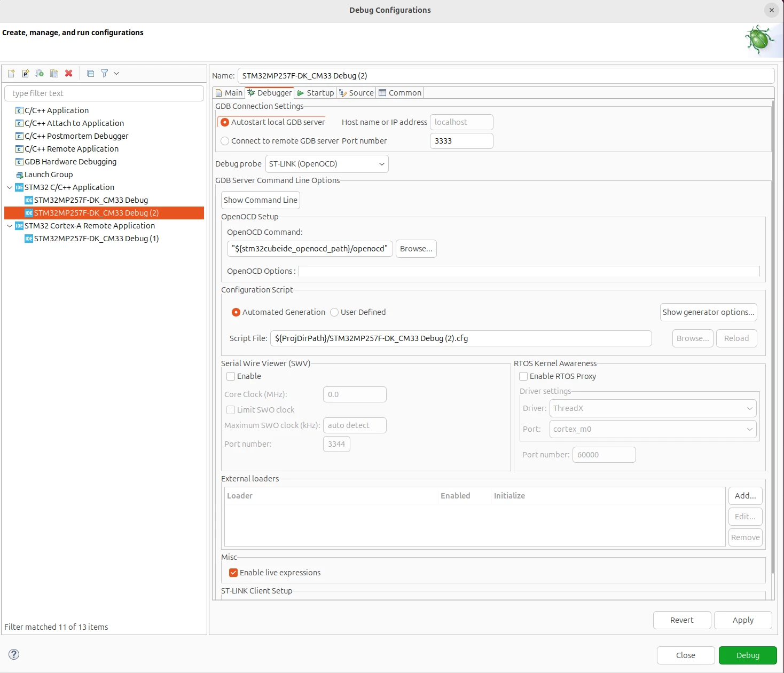
Task: Switch to the Main tab
Action: pos(229,93)
